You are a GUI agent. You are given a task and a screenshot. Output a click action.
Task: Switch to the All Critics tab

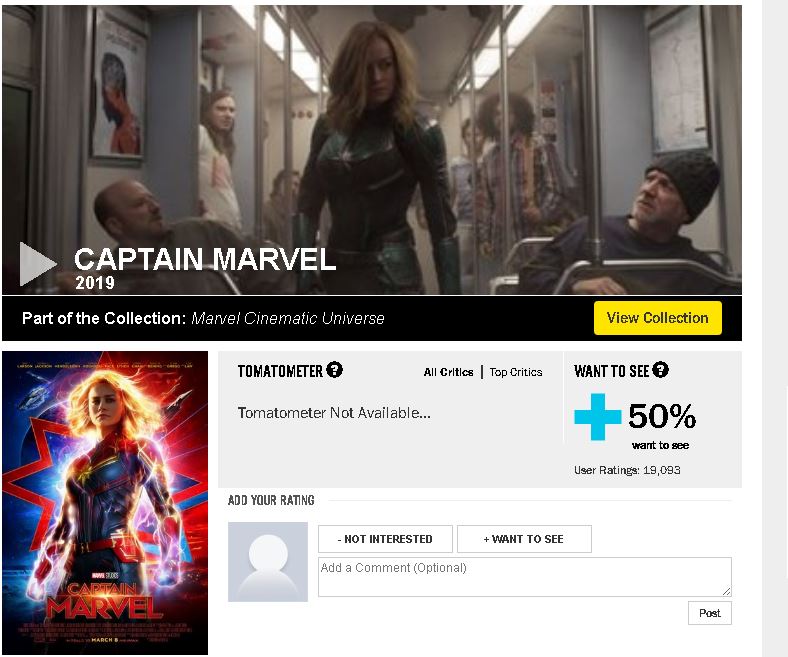click(448, 372)
